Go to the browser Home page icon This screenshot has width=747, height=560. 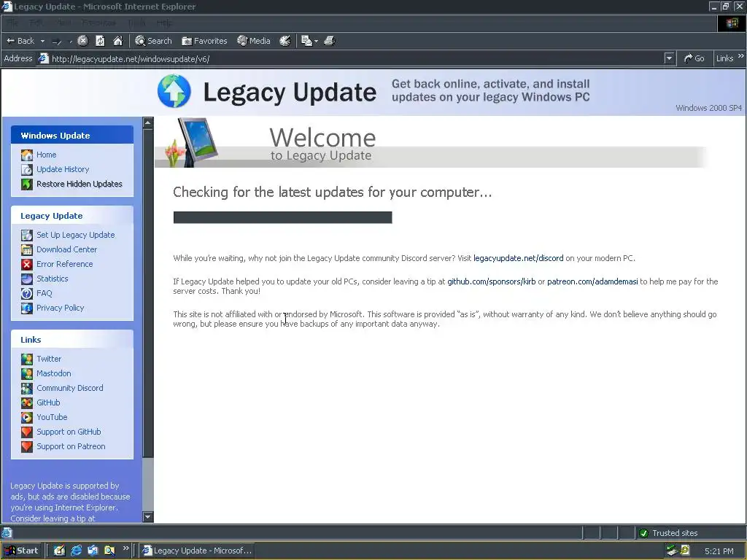117,41
